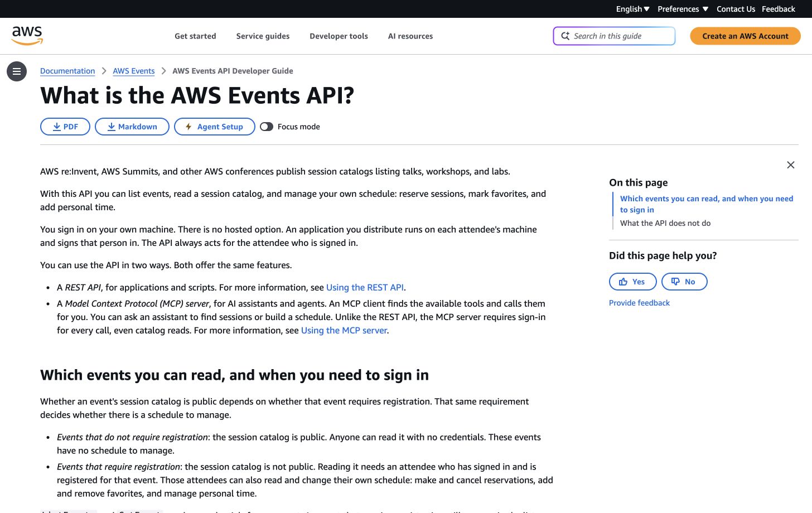Click the search sparkle icon

click(565, 36)
